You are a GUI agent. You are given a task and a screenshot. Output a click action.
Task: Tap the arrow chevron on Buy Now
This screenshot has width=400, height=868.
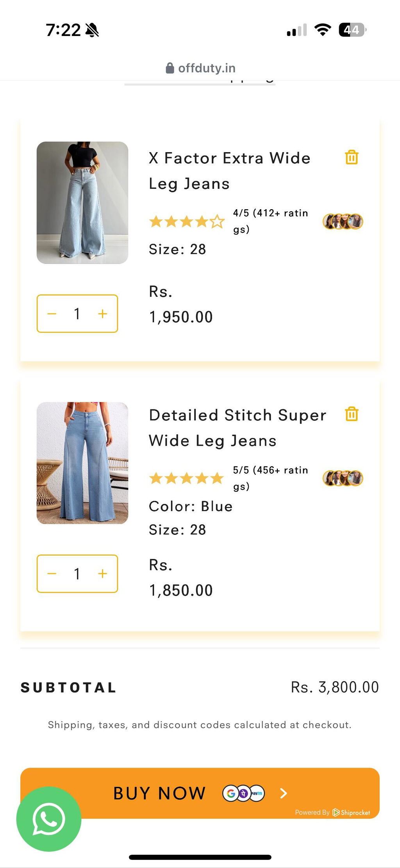click(x=284, y=793)
